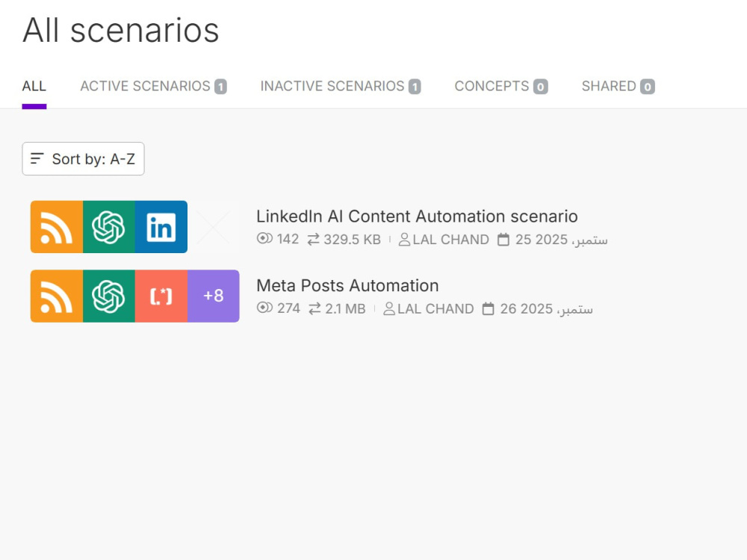Click the data transfer icon showing 2.1 MB
This screenshot has height=560, width=747.
point(314,309)
